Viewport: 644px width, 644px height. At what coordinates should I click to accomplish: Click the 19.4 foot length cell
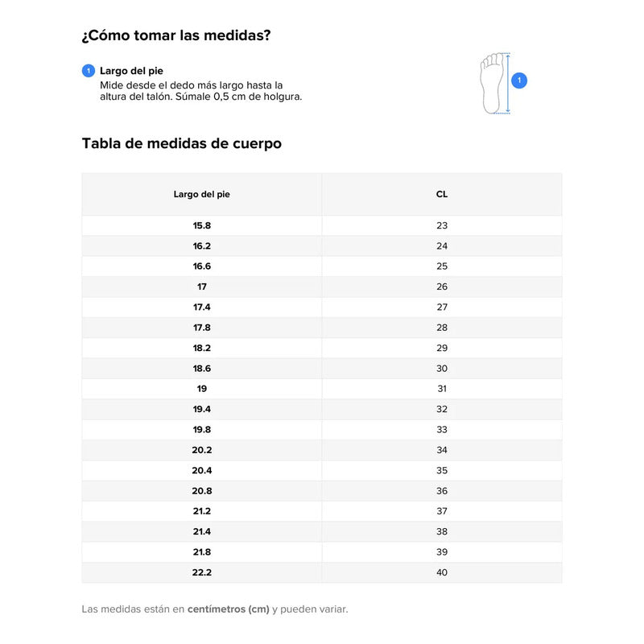click(202, 409)
